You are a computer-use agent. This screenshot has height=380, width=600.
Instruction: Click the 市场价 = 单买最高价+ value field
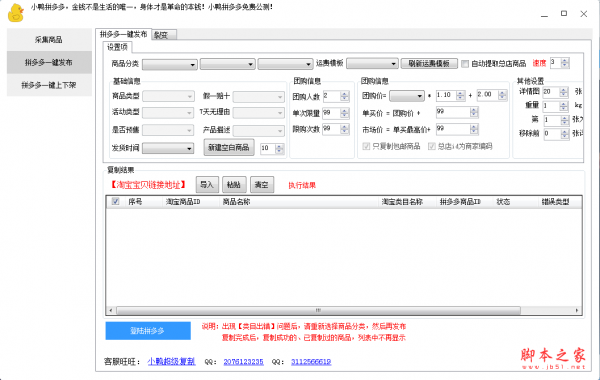pos(457,129)
